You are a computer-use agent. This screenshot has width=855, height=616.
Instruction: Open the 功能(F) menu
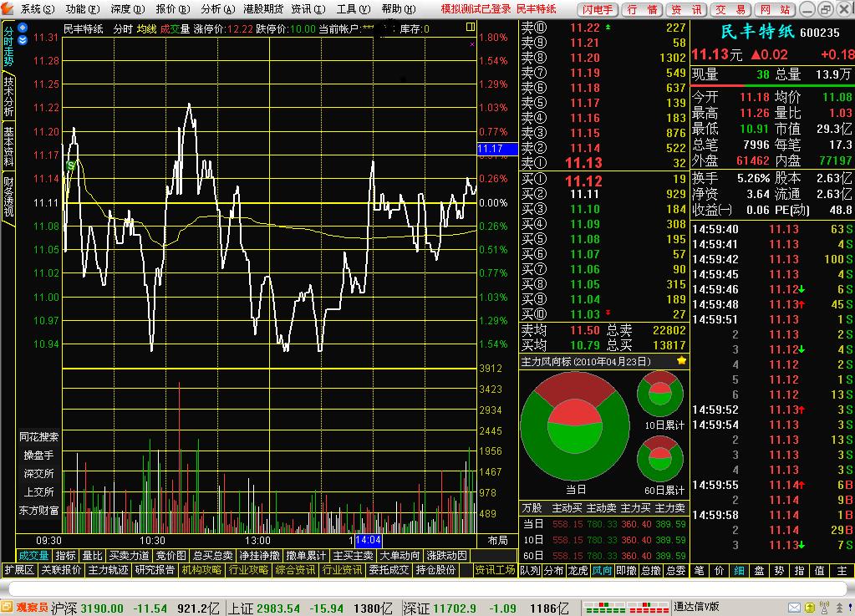(83, 8)
